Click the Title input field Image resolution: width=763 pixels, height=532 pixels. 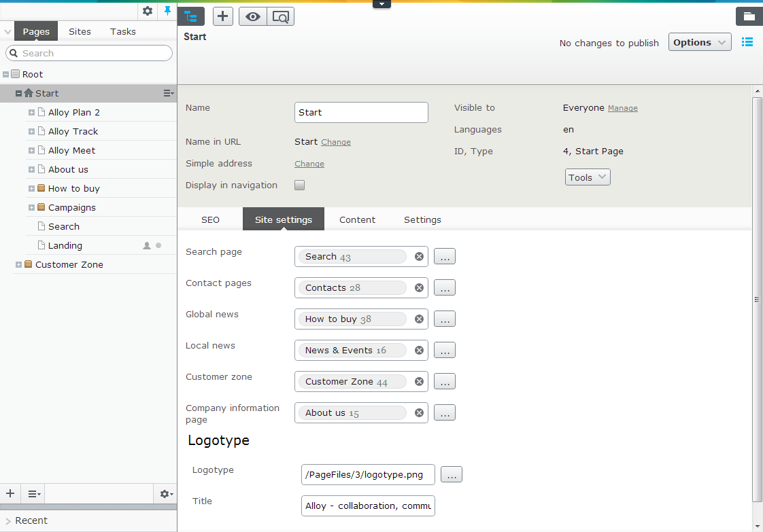click(x=368, y=506)
